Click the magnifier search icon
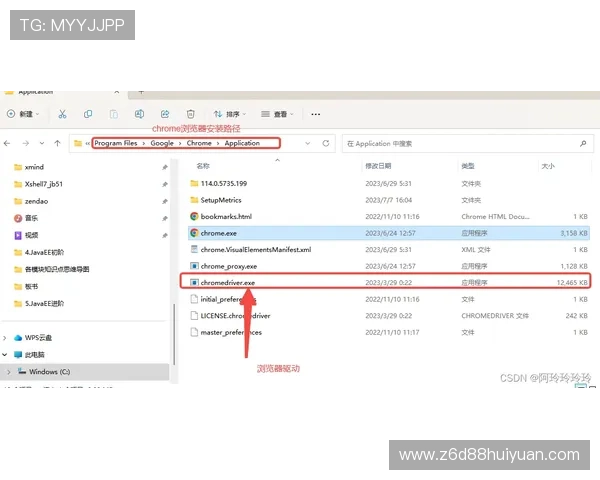 583,144
